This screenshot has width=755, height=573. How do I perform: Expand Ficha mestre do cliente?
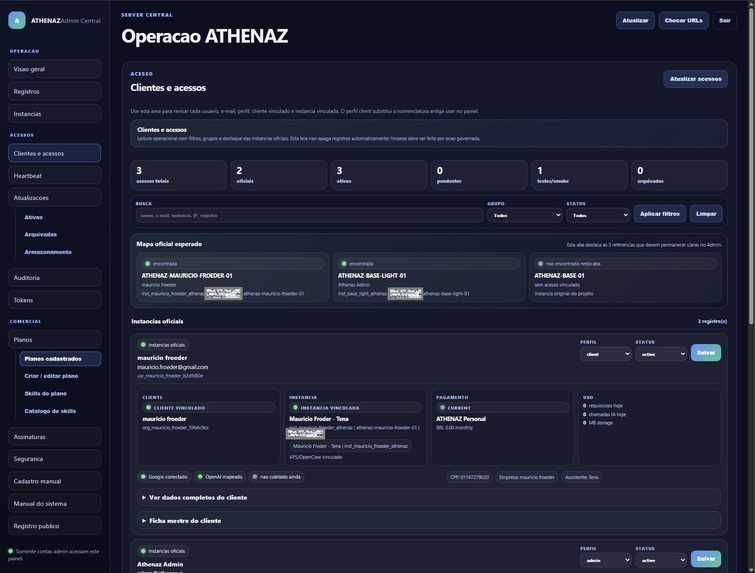click(429, 521)
